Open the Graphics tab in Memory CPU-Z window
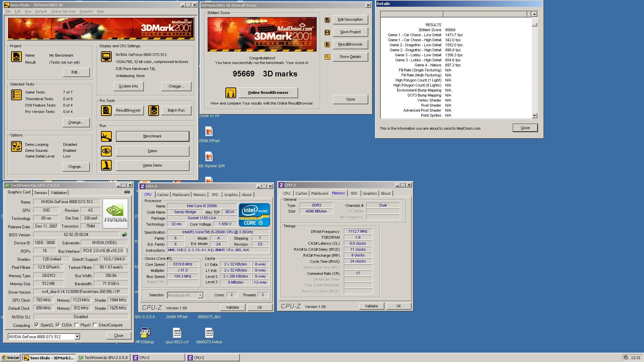Viewport: 644px width, 362px height. (370, 193)
